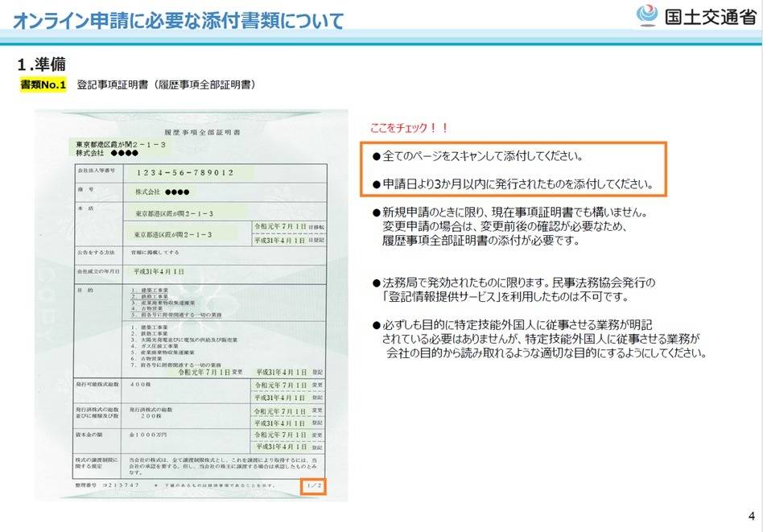The height and width of the screenshot is (532, 763).
Task: Click the 1.準備 section heading
Action: pyautogui.click(x=41, y=64)
